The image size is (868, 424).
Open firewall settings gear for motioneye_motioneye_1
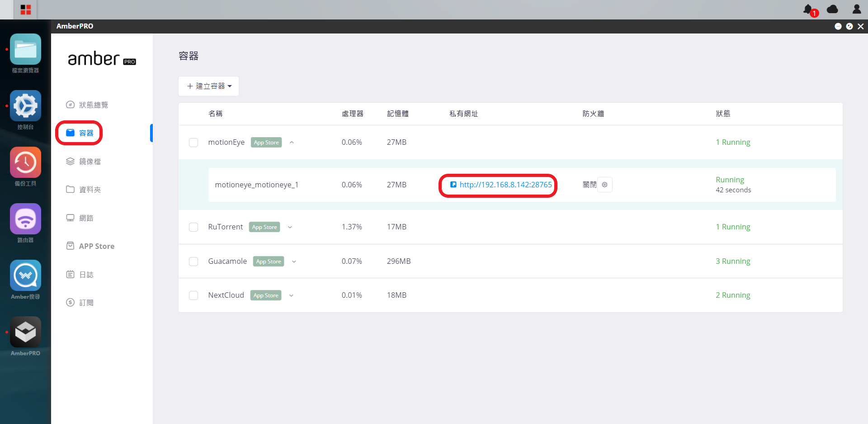pos(605,185)
